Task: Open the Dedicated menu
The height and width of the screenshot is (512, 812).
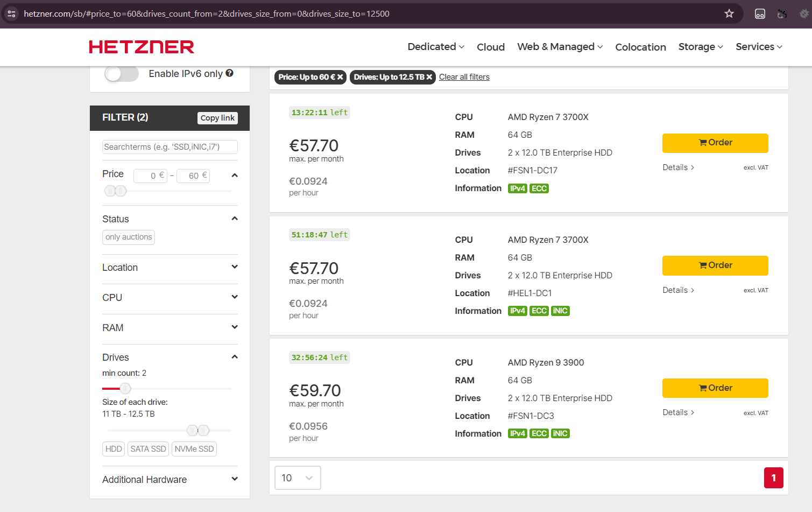Action: point(436,47)
